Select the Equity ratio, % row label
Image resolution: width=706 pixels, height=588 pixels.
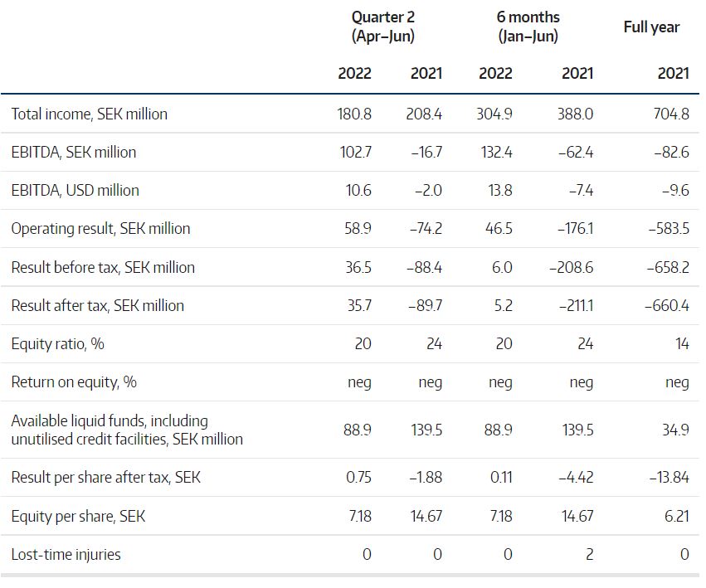click(57, 343)
